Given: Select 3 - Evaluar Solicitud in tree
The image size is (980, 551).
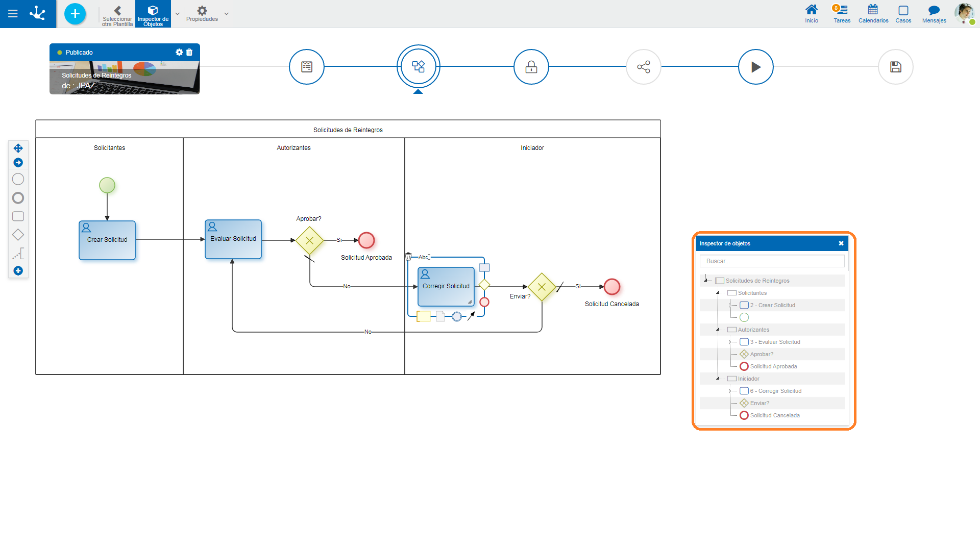Looking at the screenshot, I should pos(772,342).
